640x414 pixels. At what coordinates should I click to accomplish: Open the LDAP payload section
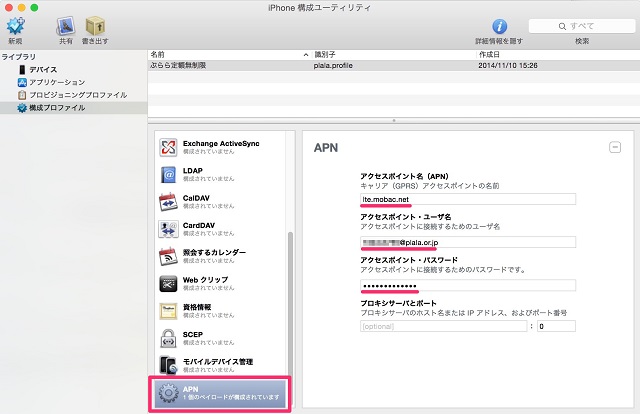point(220,174)
